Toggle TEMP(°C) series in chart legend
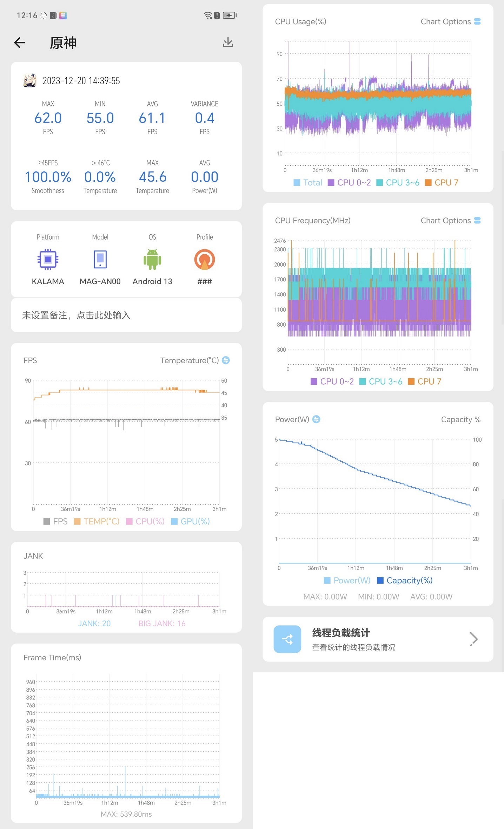This screenshot has width=504, height=829. tap(97, 522)
